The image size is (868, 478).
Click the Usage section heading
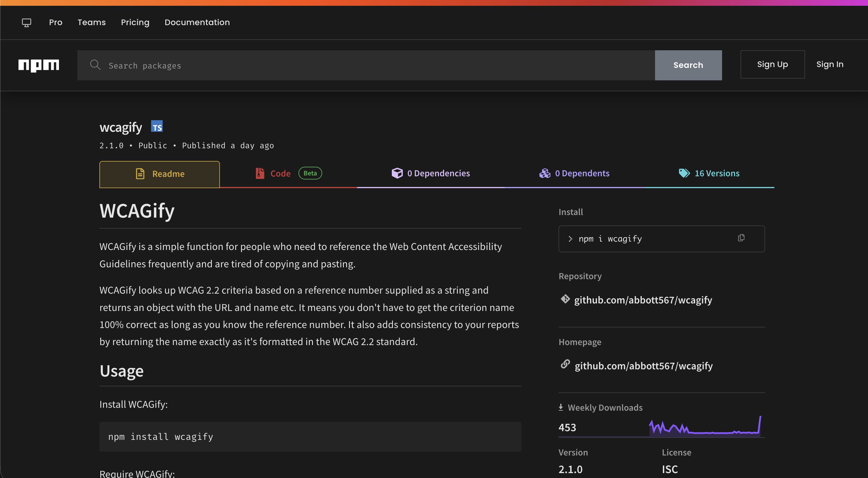121,371
